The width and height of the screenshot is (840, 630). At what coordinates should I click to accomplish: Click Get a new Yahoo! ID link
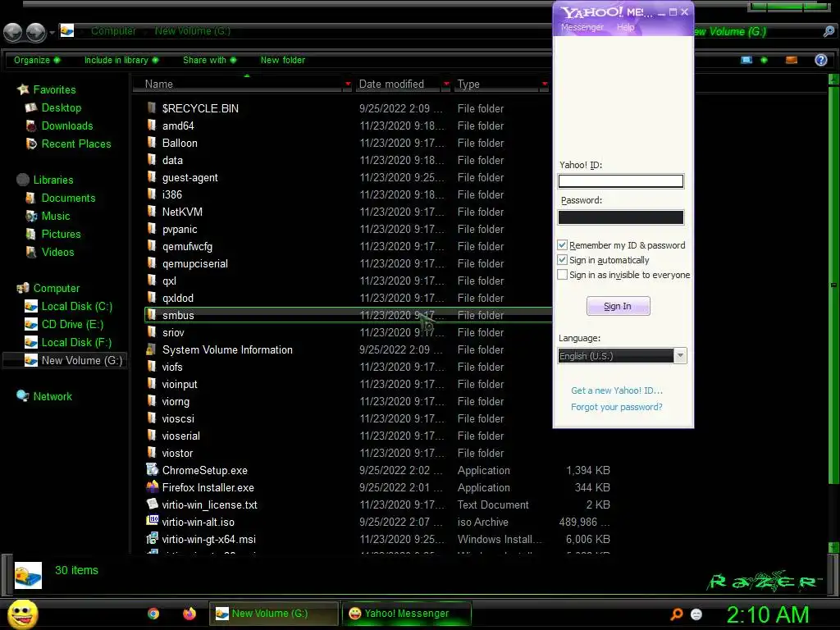click(617, 390)
